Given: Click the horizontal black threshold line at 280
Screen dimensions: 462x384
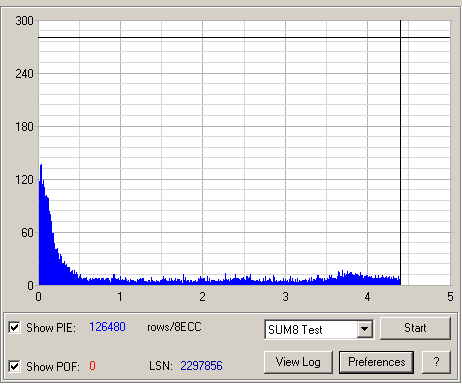Looking at the screenshot, I should click(244, 38).
